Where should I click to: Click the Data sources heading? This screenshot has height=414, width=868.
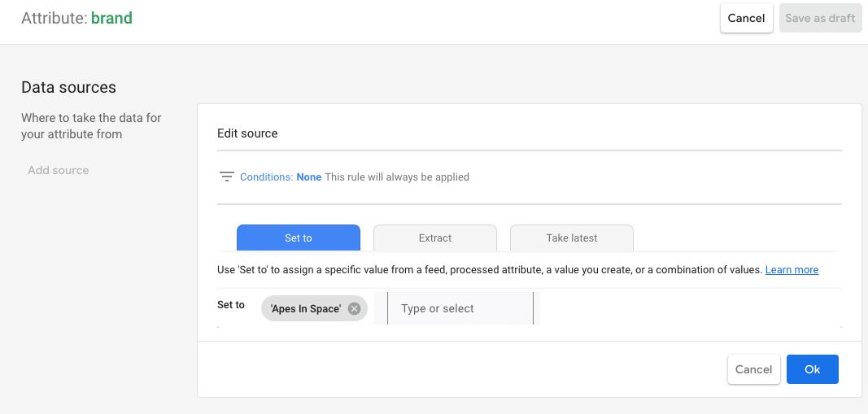[x=68, y=88]
